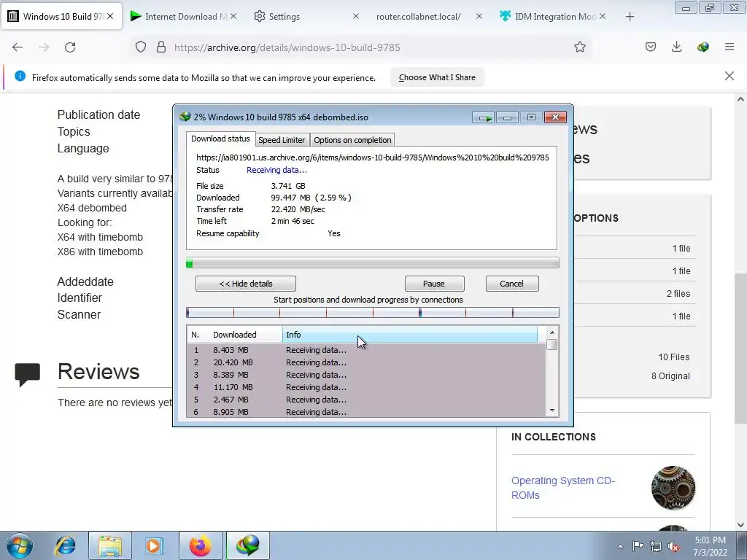Open Windows Explorer from the taskbar

point(110,545)
